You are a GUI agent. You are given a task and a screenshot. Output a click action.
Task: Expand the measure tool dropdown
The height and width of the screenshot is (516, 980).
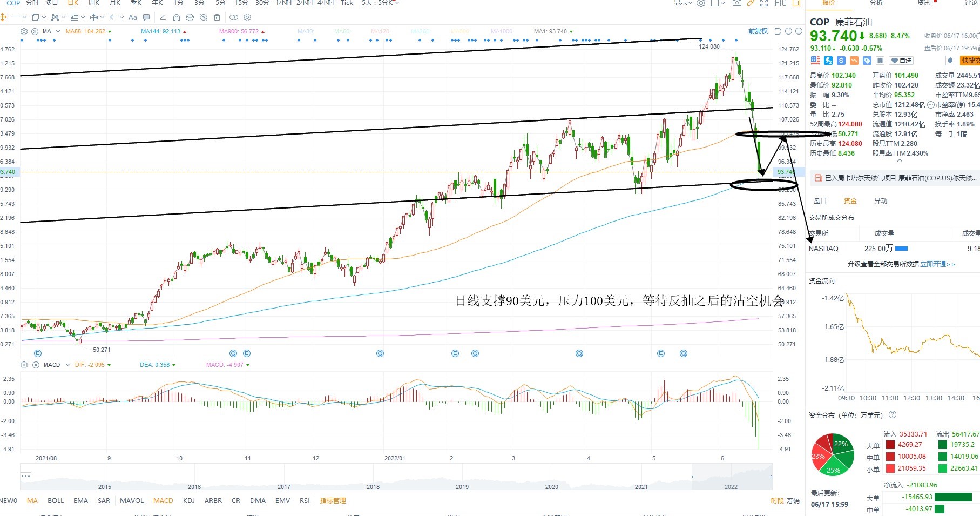click(102, 17)
